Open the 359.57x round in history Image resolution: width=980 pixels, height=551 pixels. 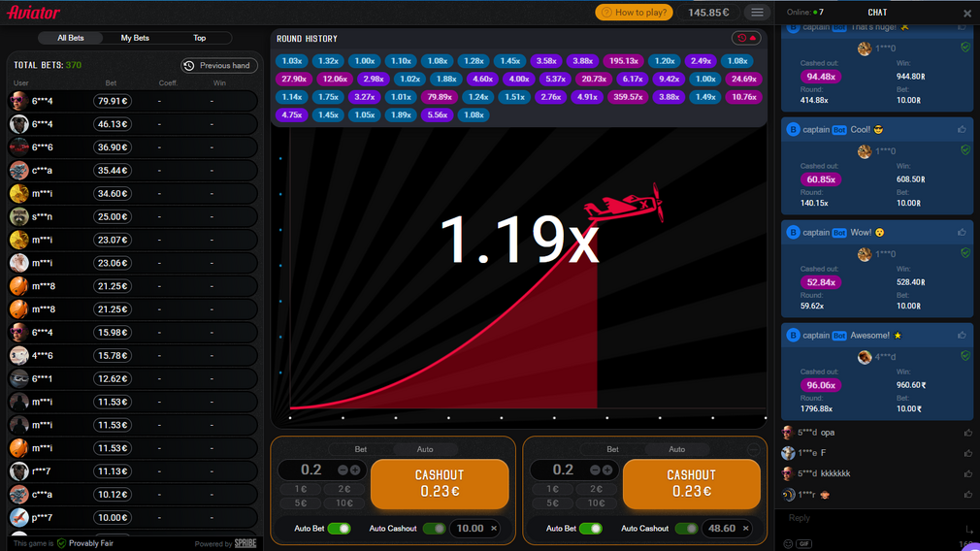tap(628, 97)
